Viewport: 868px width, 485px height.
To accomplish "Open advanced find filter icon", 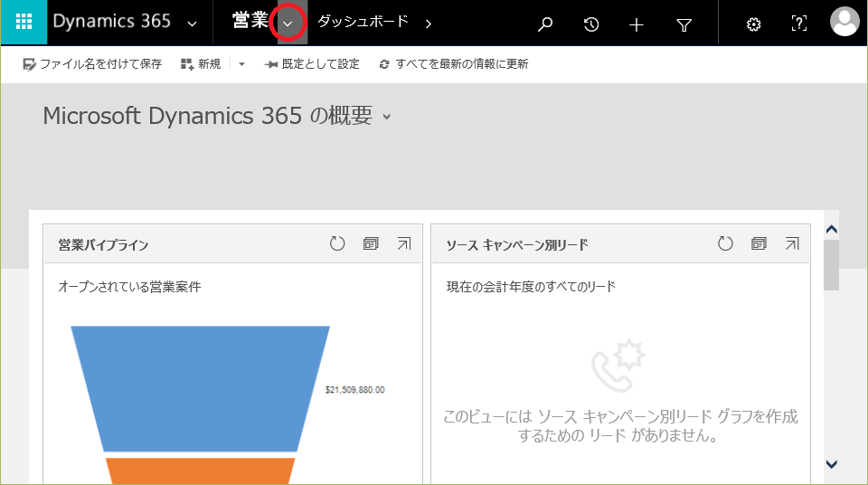I will [684, 24].
